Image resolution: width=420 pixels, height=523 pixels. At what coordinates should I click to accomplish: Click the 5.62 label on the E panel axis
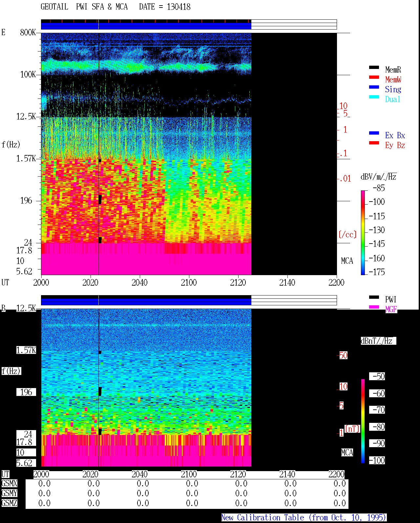click(x=24, y=271)
